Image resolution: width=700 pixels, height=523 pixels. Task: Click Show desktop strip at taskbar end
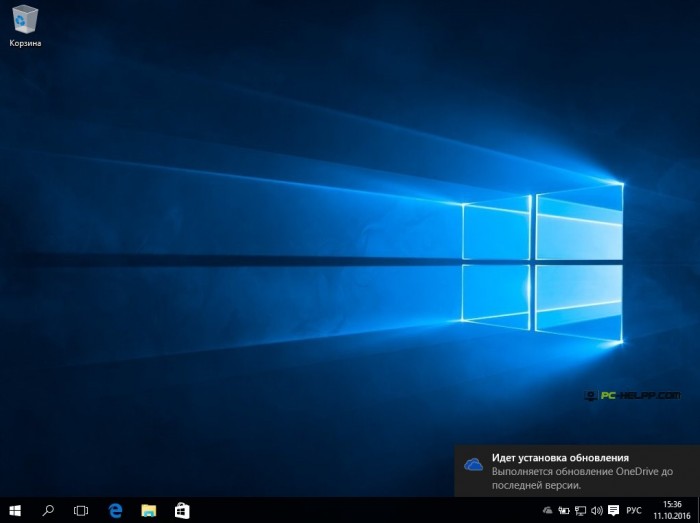point(697,510)
